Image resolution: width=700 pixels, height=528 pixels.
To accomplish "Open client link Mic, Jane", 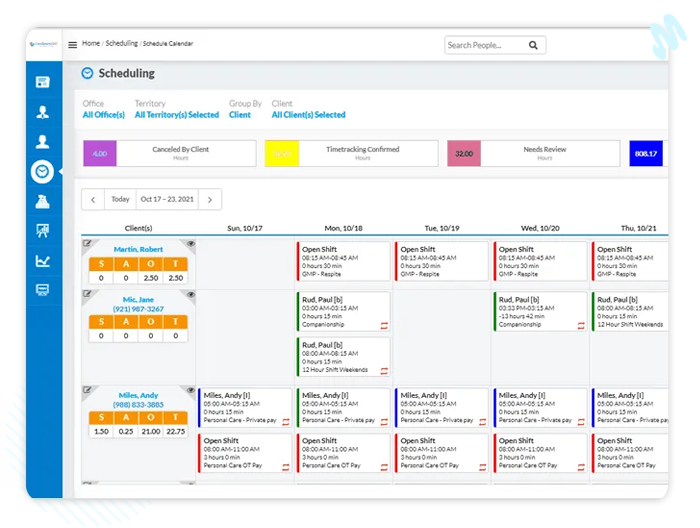I will 137,299.
